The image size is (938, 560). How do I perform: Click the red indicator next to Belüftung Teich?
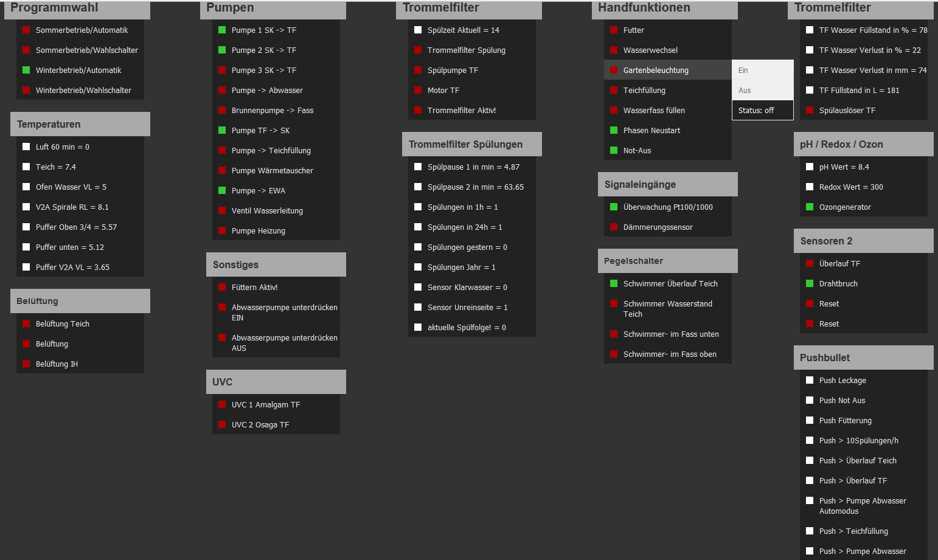click(x=26, y=324)
